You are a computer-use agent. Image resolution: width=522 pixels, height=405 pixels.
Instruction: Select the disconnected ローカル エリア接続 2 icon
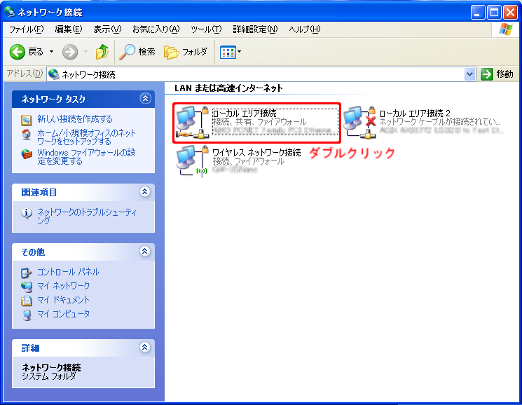click(x=360, y=122)
